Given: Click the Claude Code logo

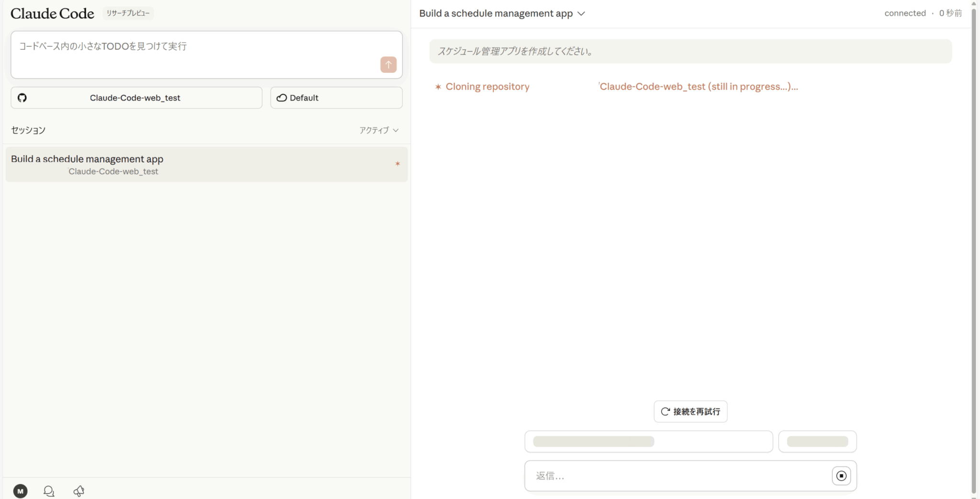Looking at the screenshot, I should (52, 13).
